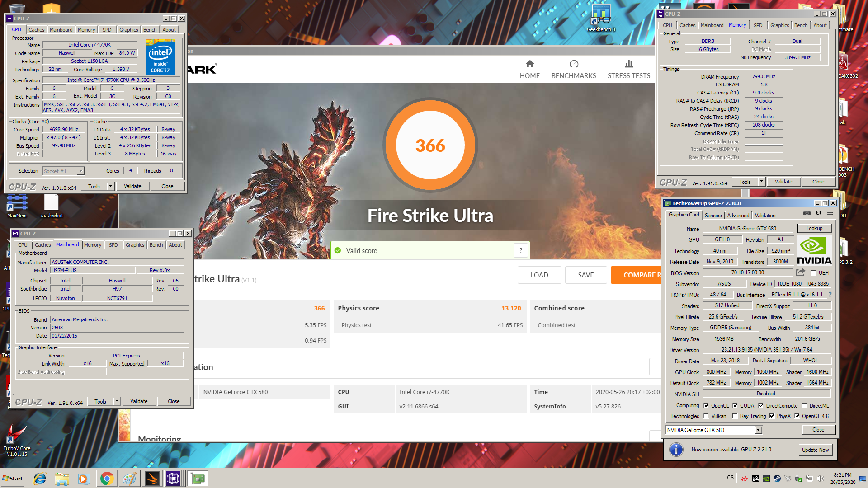Open GPU selection dropdown NVIDIA GeForce GTX 580

tap(758, 430)
